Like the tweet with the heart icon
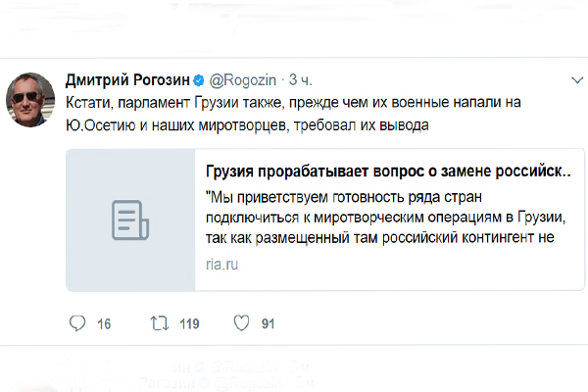This screenshot has height=392, width=588. click(x=241, y=323)
